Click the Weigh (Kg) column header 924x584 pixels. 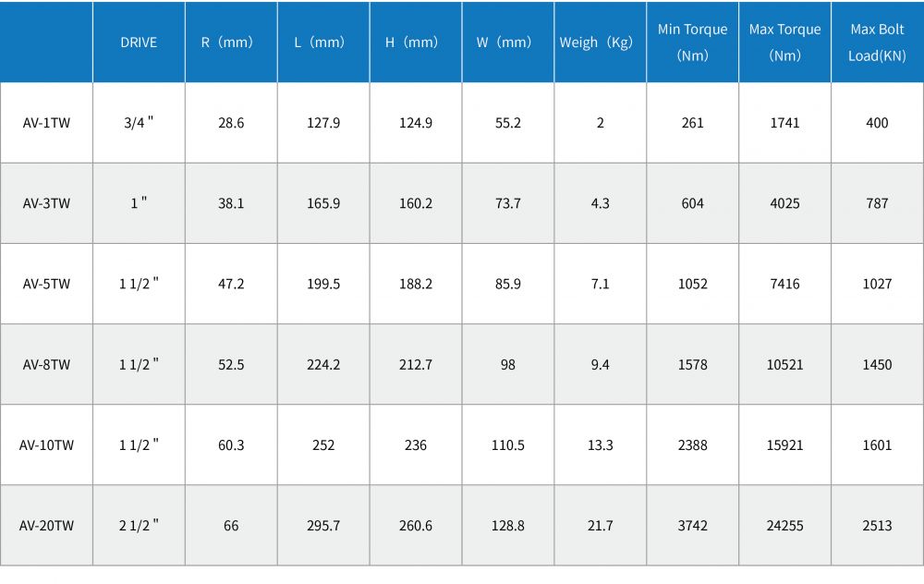[x=597, y=43]
